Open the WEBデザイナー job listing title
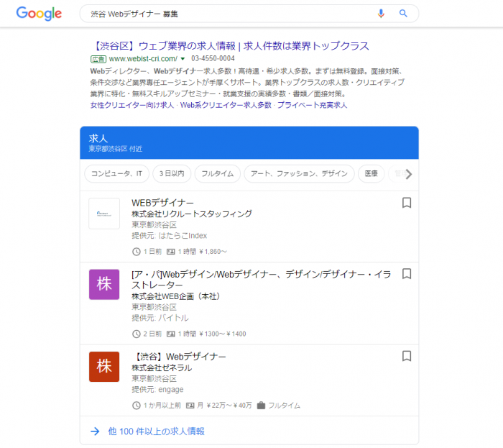The width and height of the screenshot is (503, 448). pyautogui.click(x=162, y=203)
